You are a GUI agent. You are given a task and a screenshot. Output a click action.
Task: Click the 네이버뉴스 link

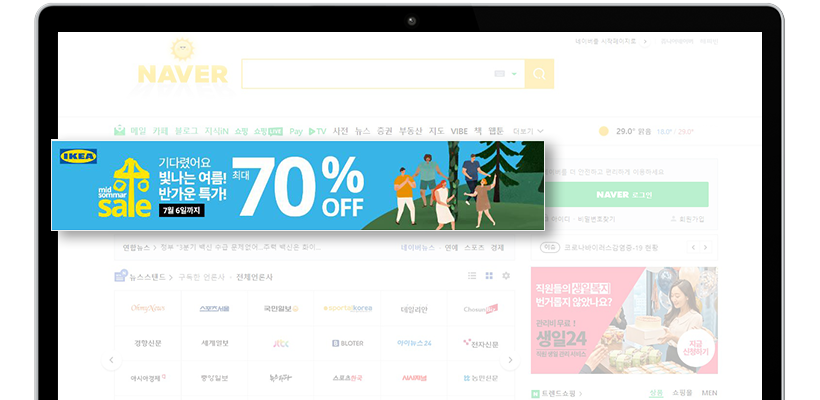click(418, 247)
